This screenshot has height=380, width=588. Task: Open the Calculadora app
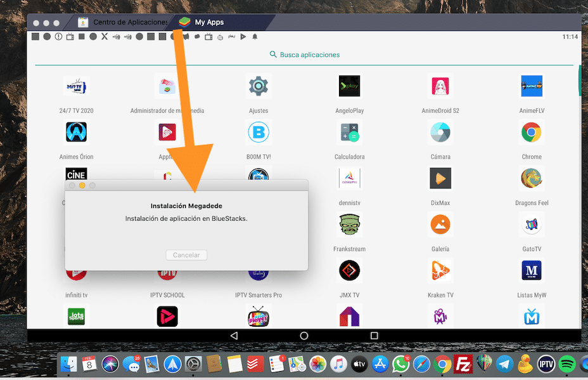[349, 133]
